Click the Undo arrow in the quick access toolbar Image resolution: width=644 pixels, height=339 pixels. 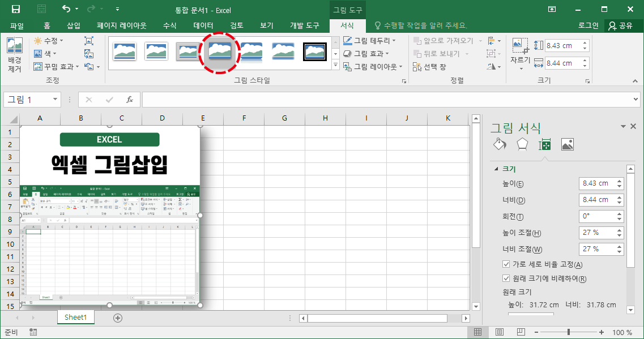tap(66, 9)
